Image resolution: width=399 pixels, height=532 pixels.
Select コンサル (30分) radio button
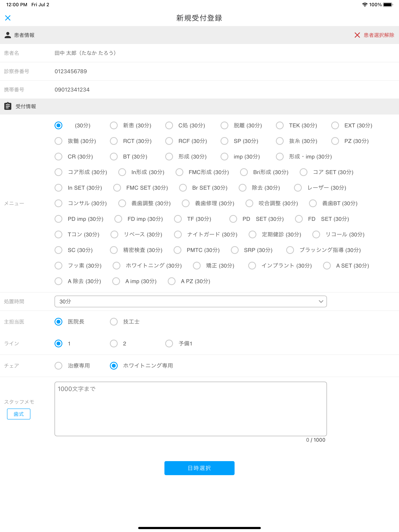(x=58, y=203)
